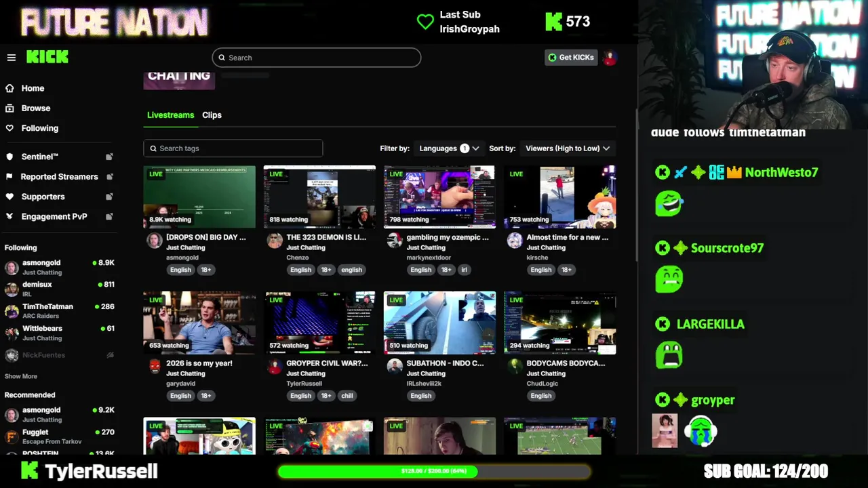Click ChudLogic channel avatar icon
868x488 pixels.
(515, 367)
